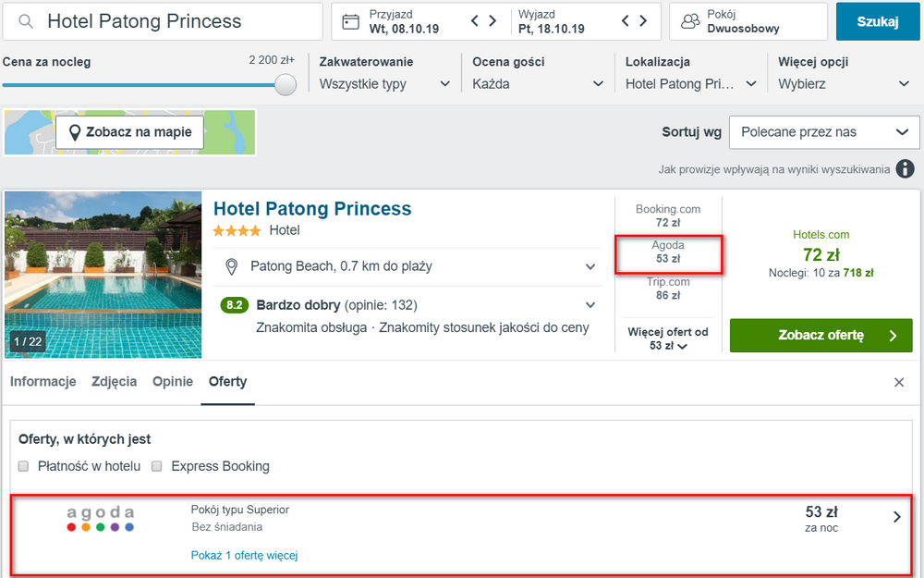Click the price per night slider handle

[286, 85]
